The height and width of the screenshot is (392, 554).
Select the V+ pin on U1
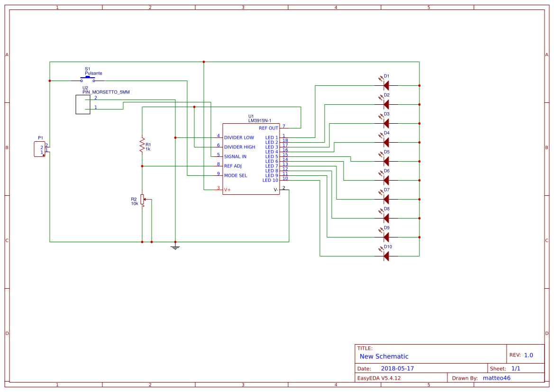point(227,190)
